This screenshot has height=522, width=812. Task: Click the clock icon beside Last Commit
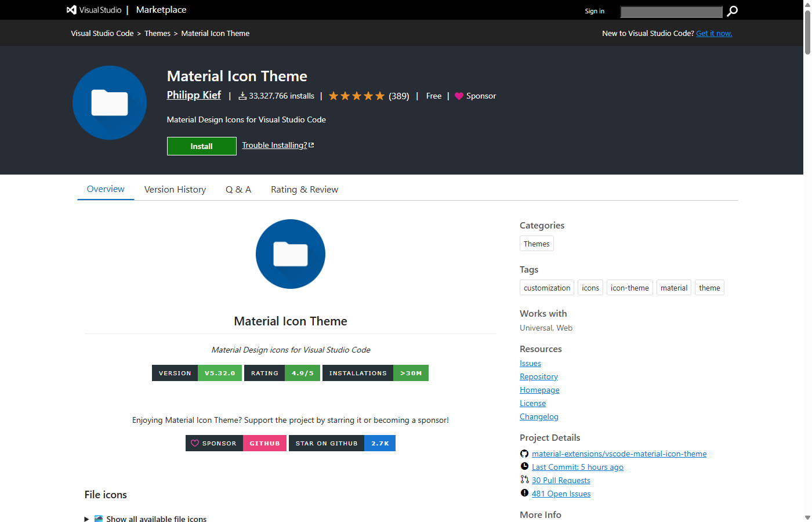coord(524,466)
